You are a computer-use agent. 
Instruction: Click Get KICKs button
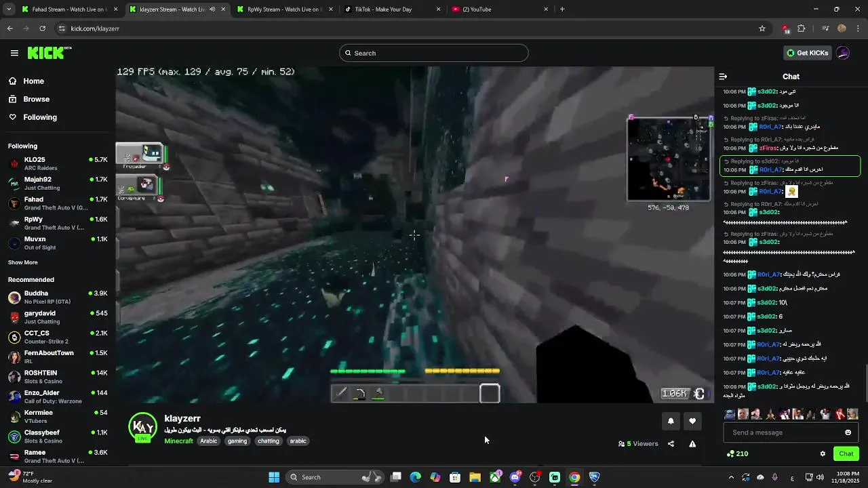coord(807,53)
